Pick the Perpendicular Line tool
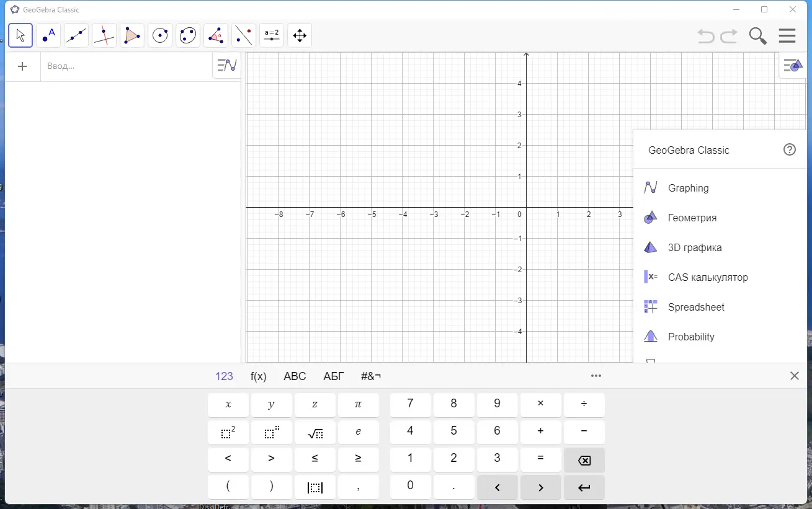812x509 pixels. tap(104, 35)
